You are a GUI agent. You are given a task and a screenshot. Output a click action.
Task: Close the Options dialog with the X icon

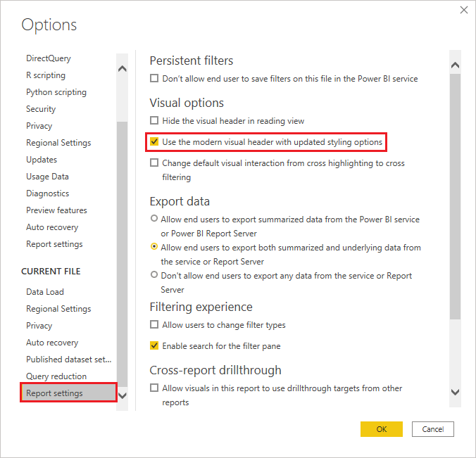click(463, 10)
